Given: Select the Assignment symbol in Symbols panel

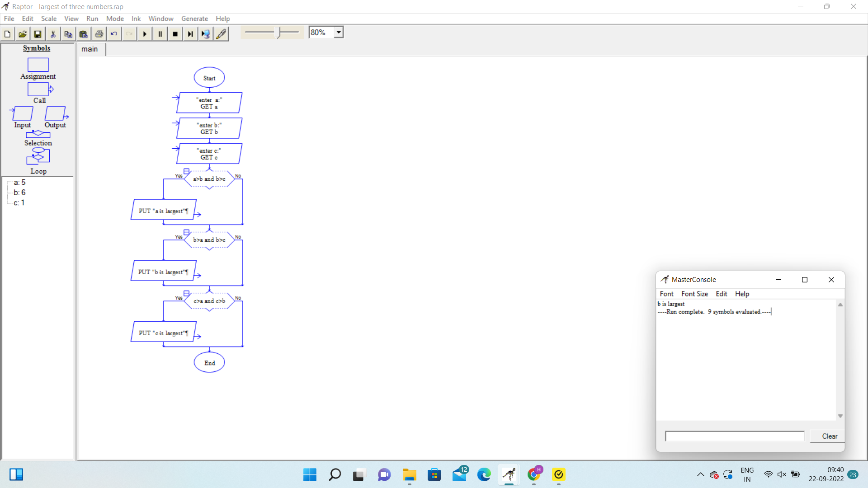Looking at the screenshot, I should (x=38, y=65).
